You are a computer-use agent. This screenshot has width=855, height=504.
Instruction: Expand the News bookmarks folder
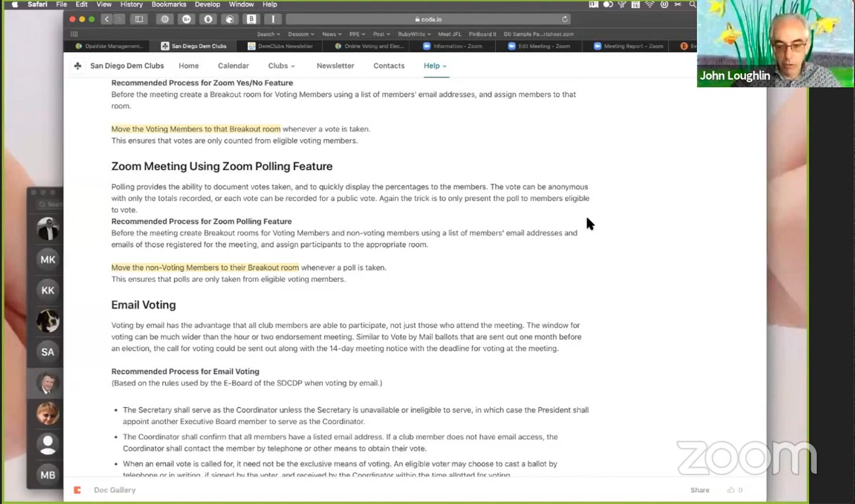tap(331, 34)
